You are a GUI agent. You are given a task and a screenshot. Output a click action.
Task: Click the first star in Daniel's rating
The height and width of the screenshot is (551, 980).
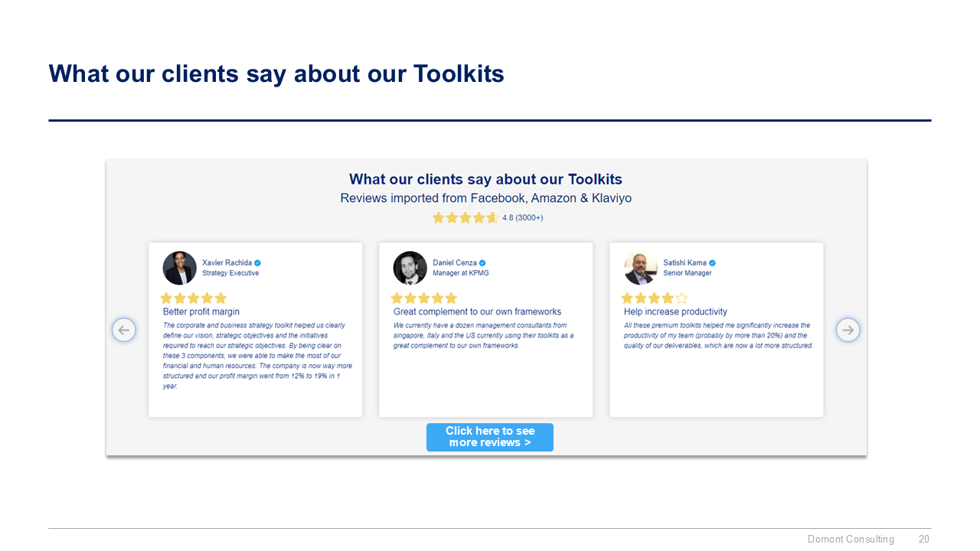point(397,298)
